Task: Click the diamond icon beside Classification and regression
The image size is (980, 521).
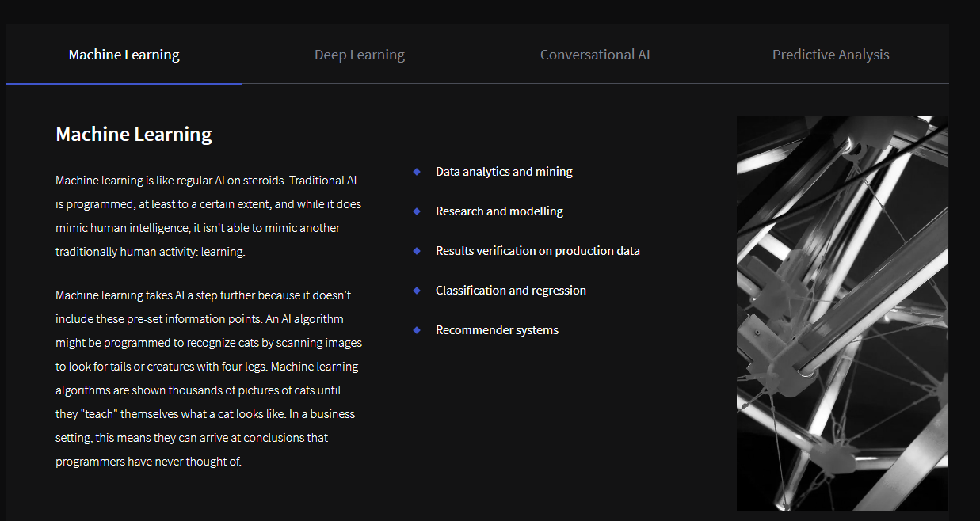Action: 417,290
